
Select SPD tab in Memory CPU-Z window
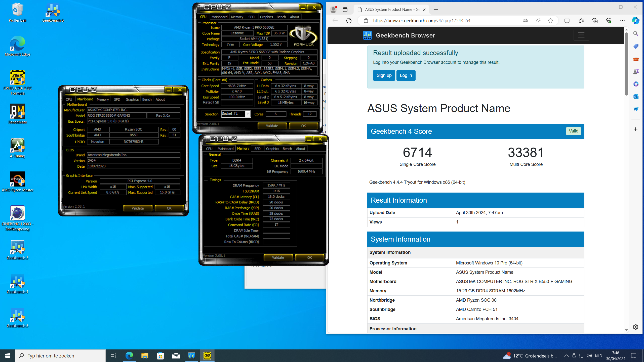coord(257,149)
